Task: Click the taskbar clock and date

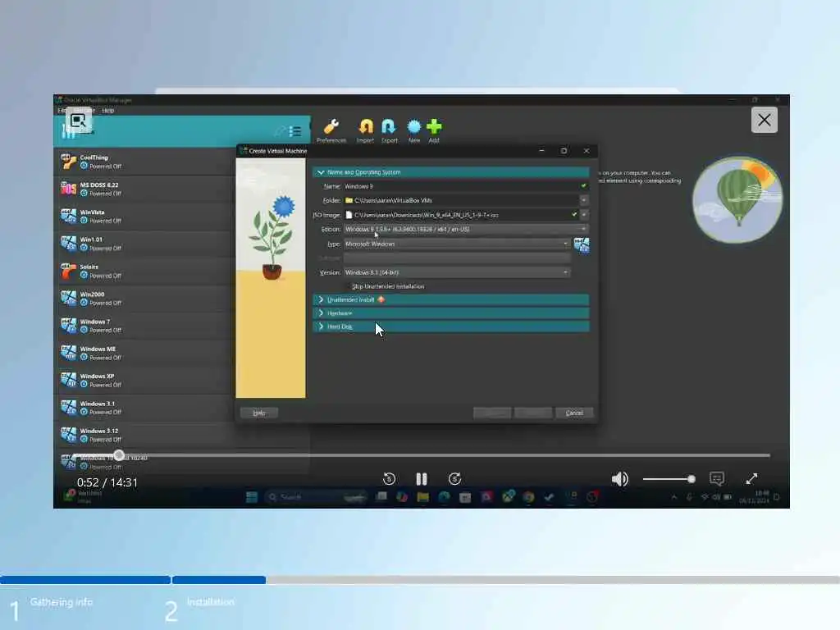Action: coord(755,496)
